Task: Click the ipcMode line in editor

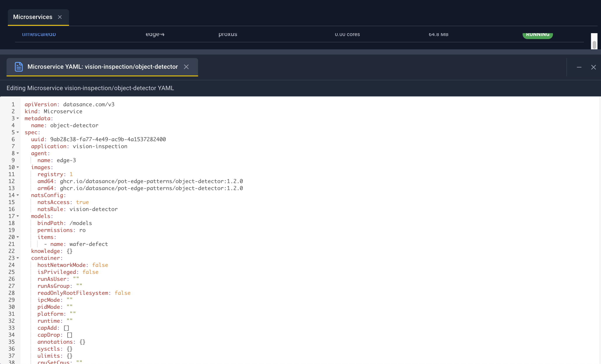Action: (x=55, y=300)
